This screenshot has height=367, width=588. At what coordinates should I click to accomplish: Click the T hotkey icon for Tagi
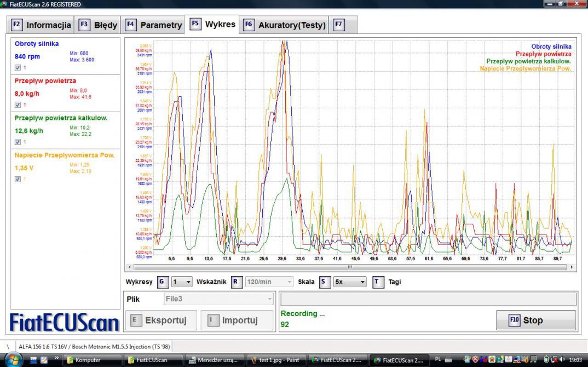tap(378, 282)
